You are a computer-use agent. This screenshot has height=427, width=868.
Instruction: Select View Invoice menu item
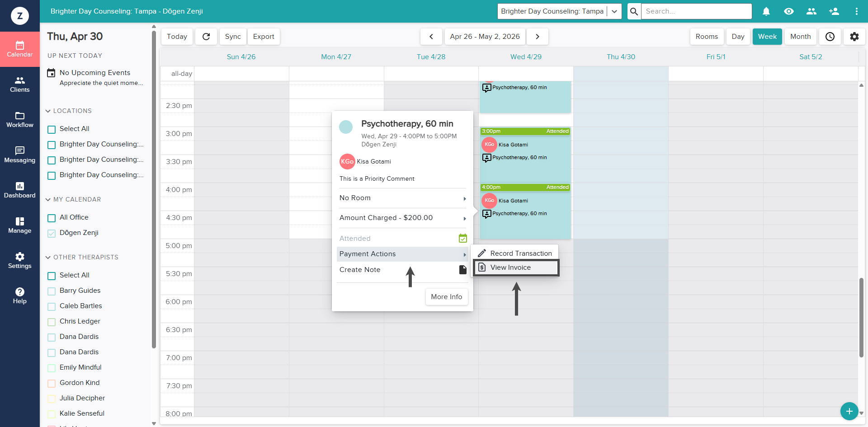coord(516,267)
